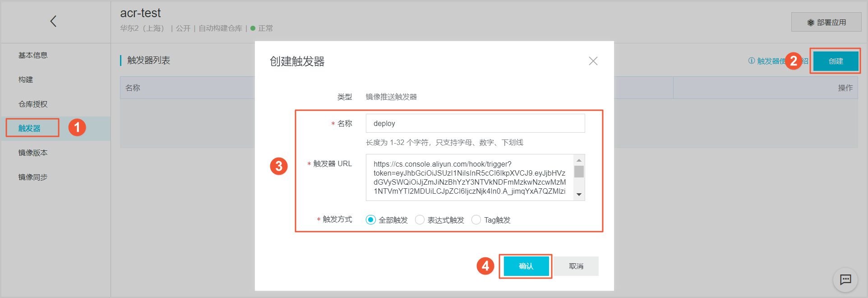
Task: Click the 名称 input field containing deploy
Action: point(475,123)
